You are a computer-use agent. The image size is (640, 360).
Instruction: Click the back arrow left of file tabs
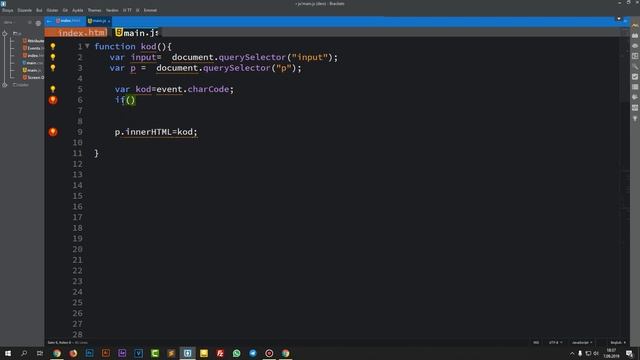click(x=49, y=21)
